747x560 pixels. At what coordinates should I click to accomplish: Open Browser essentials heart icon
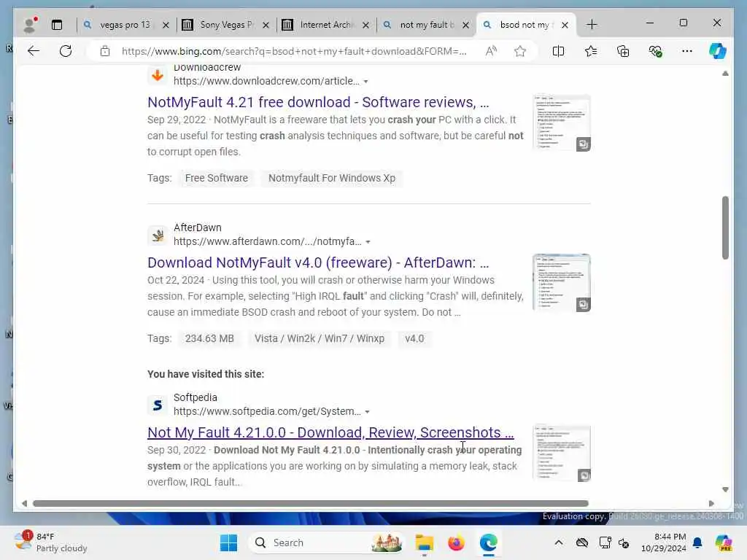point(656,51)
